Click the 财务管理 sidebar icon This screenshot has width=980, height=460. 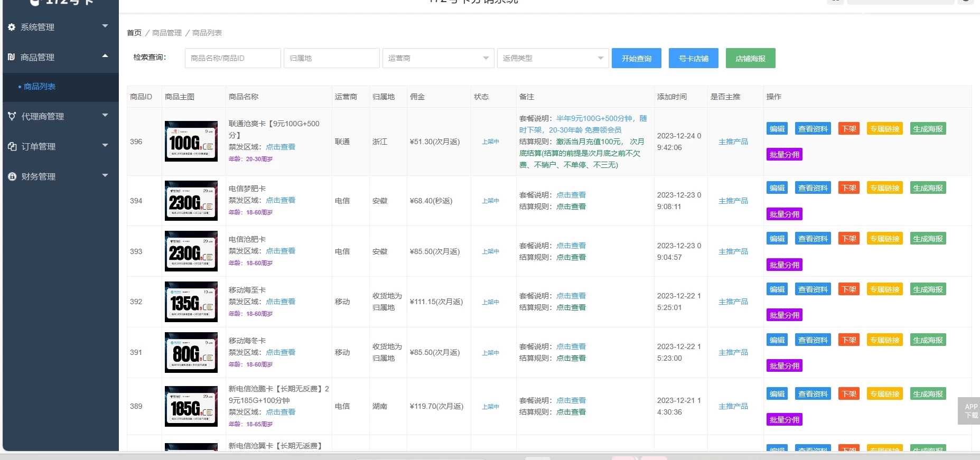[12, 176]
